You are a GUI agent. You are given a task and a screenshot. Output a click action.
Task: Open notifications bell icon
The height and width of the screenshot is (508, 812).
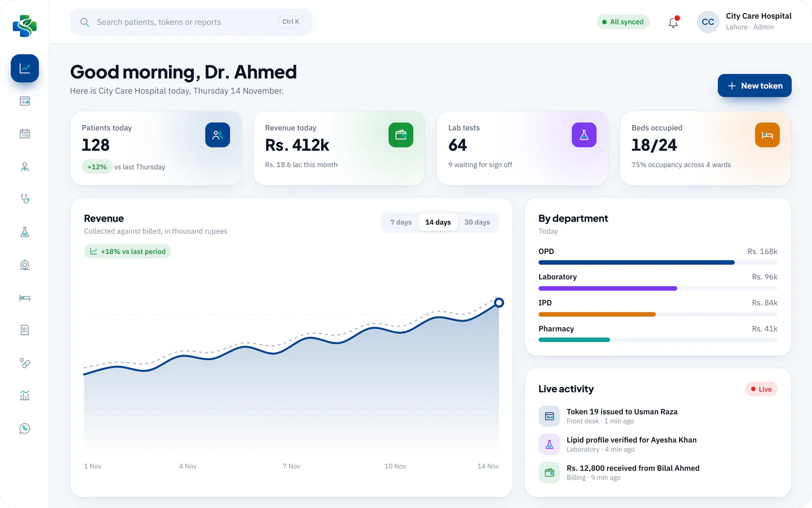click(x=673, y=22)
